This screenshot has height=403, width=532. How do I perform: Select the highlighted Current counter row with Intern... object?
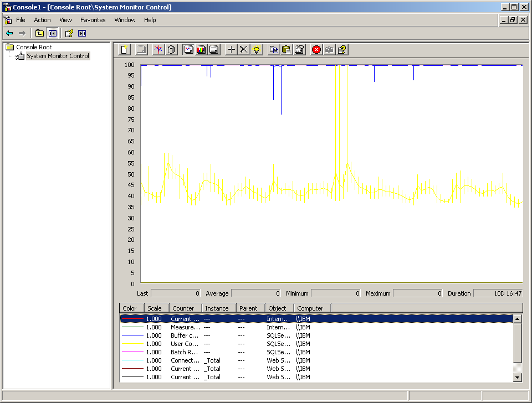(316, 319)
